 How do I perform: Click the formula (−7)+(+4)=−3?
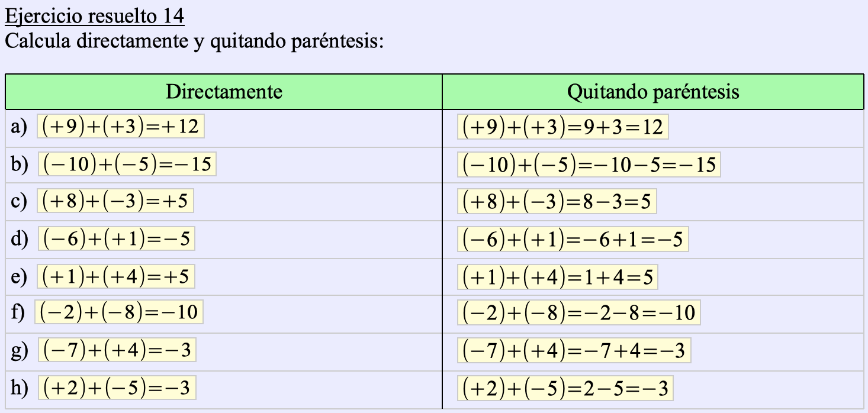click(x=117, y=350)
